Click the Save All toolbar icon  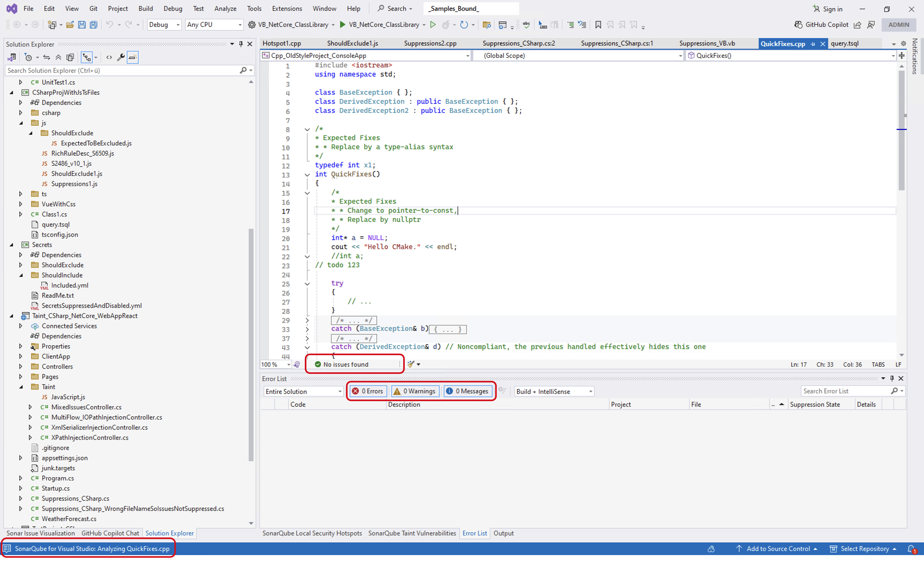[94, 24]
